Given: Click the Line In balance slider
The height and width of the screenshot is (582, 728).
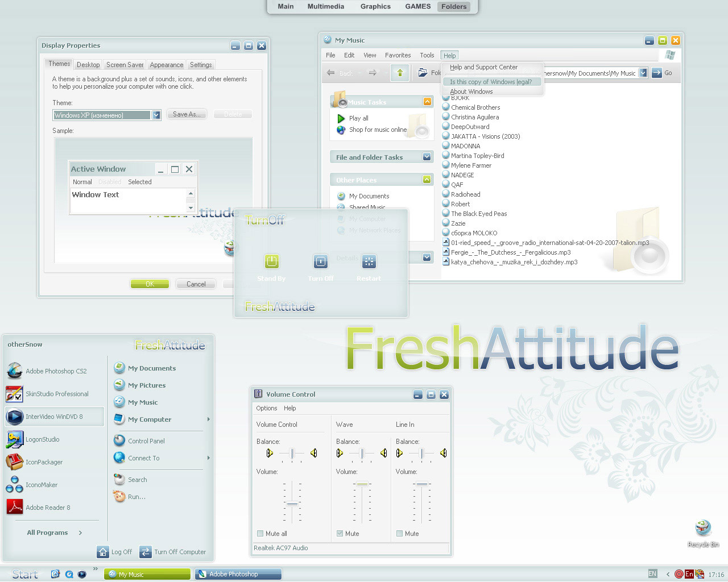Looking at the screenshot, I should (421, 453).
